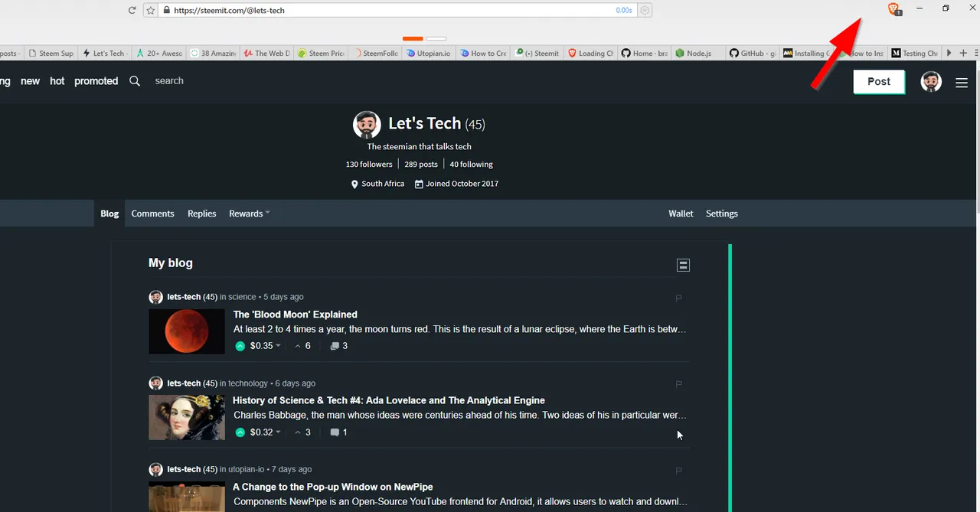This screenshot has width=980, height=512.
Task: Open The 'Blood Moon' Explained post title
Action: [296, 315]
